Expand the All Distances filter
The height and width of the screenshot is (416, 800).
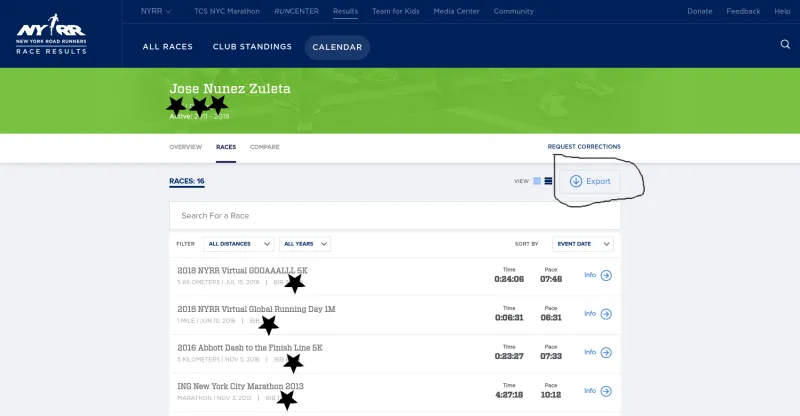[x=238, y=244]
